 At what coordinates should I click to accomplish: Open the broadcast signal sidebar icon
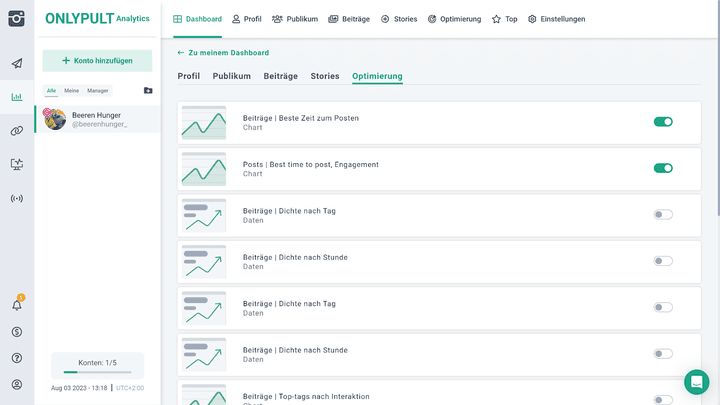pyautogui.click(x=17, y=198)
